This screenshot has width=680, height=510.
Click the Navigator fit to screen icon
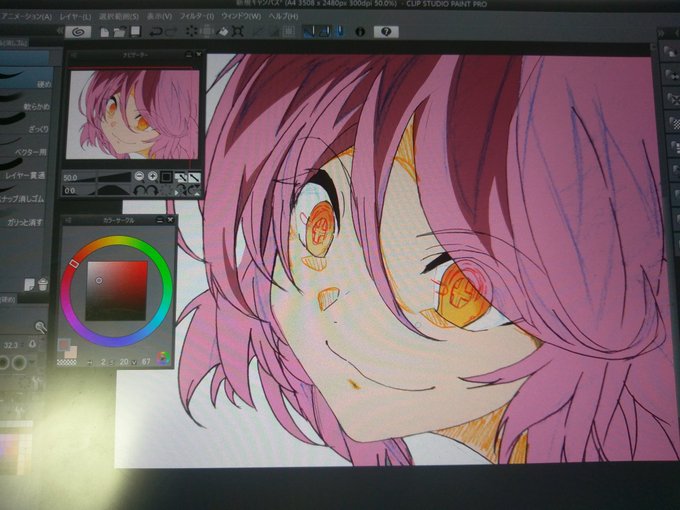pos(180,177)
